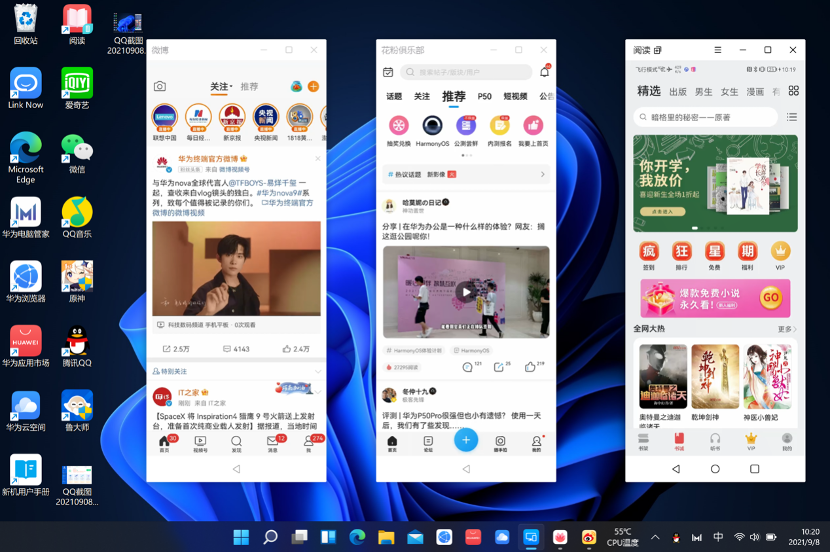Open 关注 dropdown tab in Weibo
Viewport: 830px width, 552px height.
point(221,86)
